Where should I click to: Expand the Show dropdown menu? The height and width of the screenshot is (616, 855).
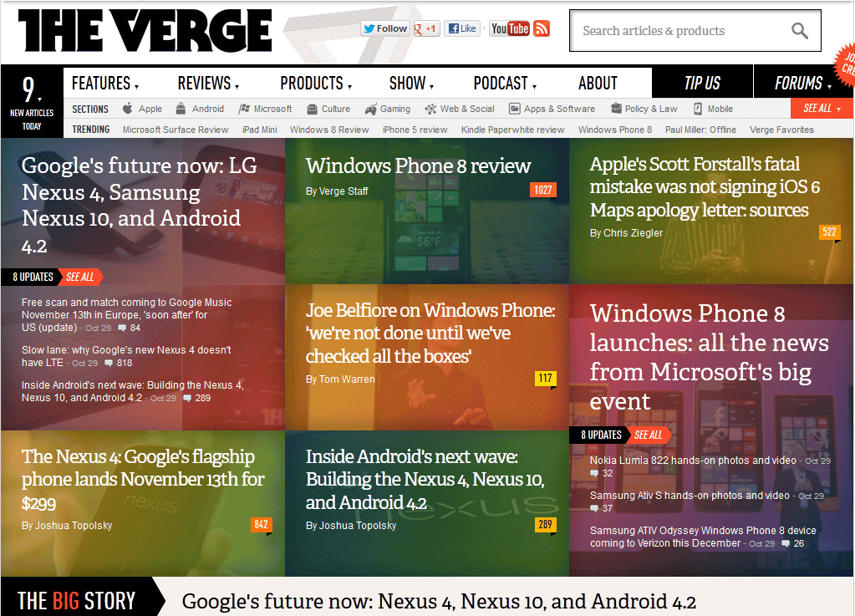pyautogui.click(x=412, y=84)
